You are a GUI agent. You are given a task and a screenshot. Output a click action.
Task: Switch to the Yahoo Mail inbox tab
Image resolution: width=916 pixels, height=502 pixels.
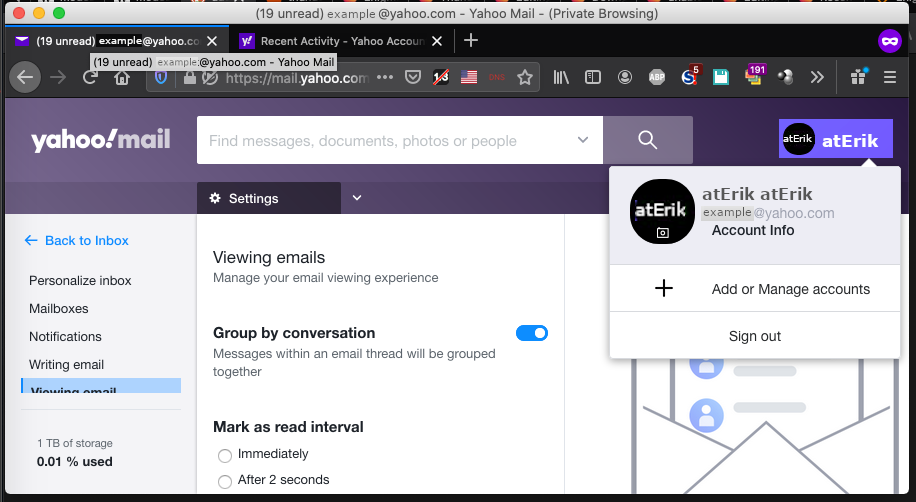point(117,41)
